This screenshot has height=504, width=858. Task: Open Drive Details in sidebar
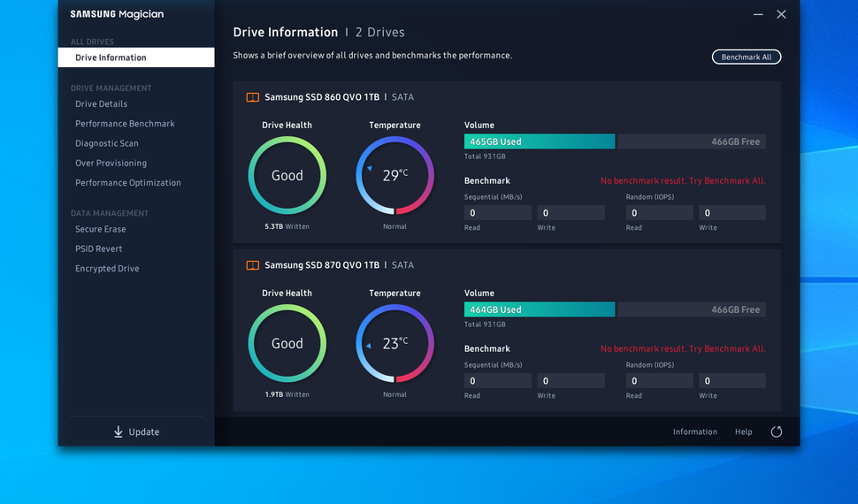pyautogui.click(x=101, y=104)
